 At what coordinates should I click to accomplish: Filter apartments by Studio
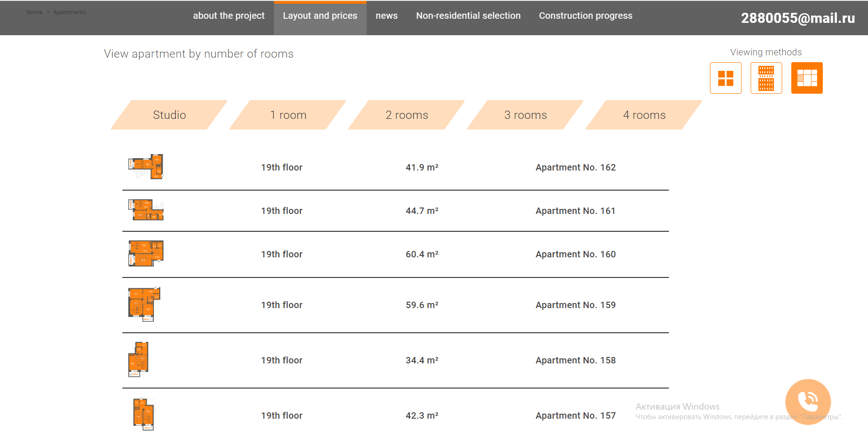(169, 115)
